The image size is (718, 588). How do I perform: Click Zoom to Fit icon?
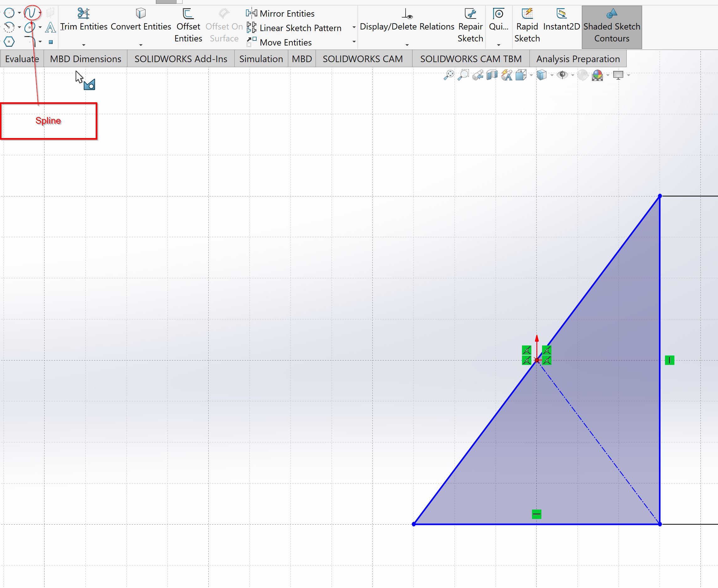pos(449,75)
